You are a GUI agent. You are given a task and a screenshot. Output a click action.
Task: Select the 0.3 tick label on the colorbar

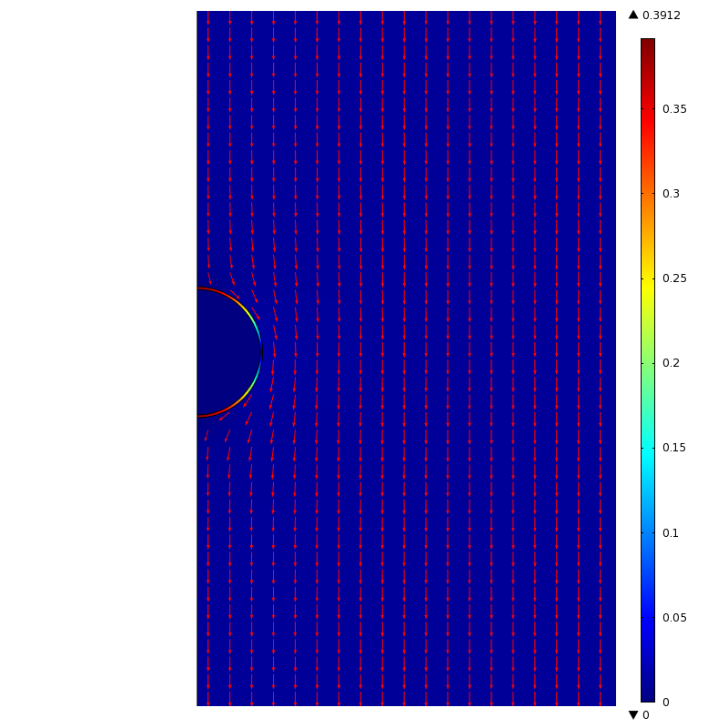pos(671,194)
